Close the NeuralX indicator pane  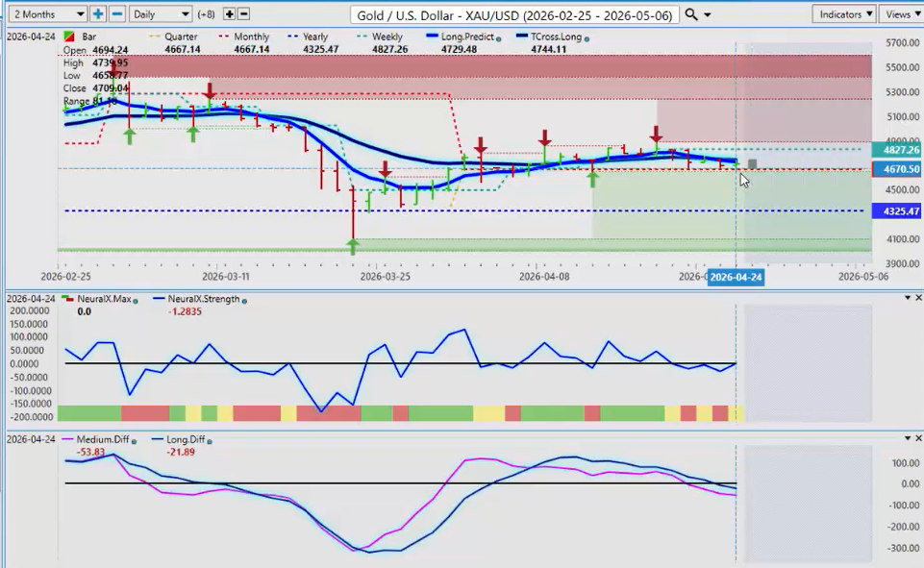pos(918,298)
